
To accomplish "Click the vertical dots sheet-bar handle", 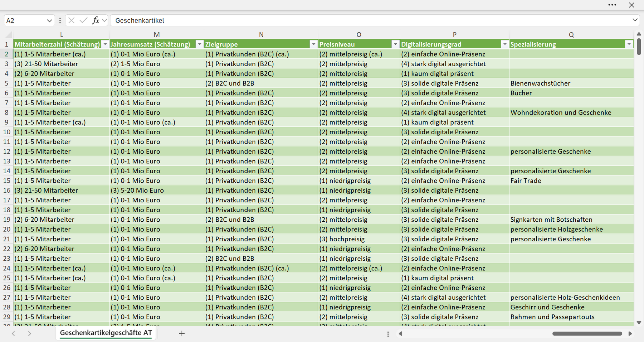I will [x=388, y=334].
